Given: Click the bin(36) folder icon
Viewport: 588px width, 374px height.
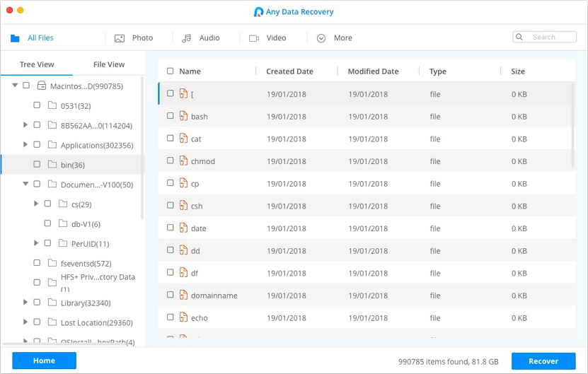Looking at the screenshot, I should [x=52, y=164].
